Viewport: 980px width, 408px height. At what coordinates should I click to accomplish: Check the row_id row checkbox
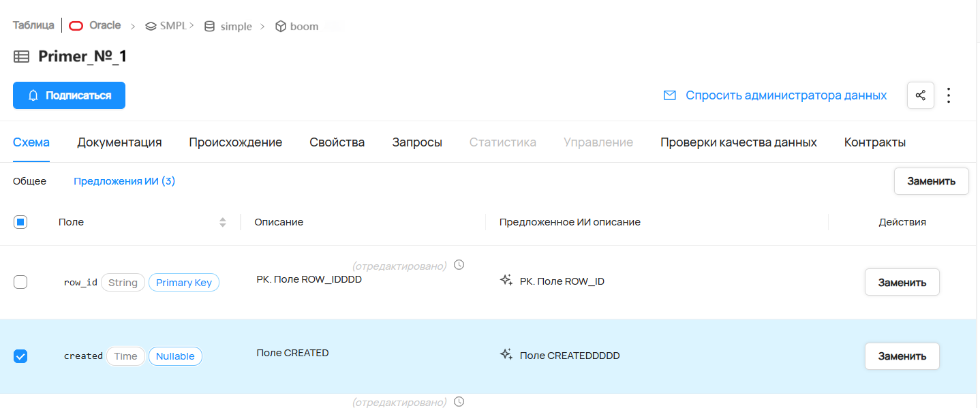[x=20, y=282]
